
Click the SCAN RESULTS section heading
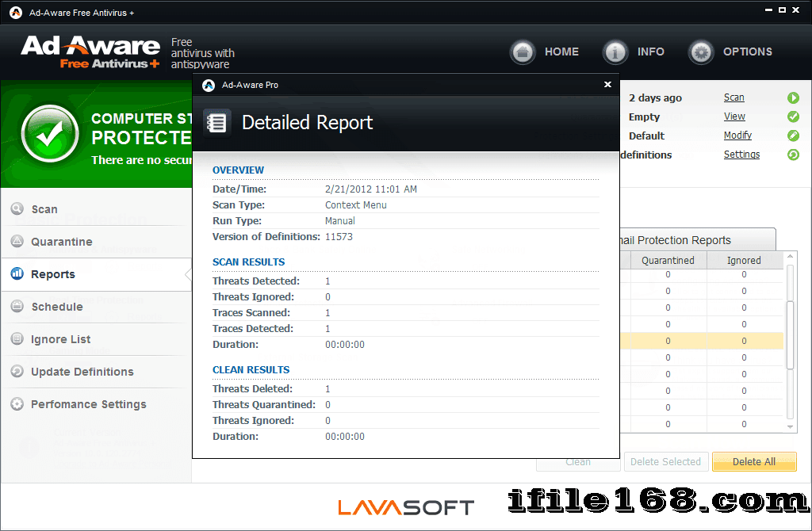[x=248, y=262]
